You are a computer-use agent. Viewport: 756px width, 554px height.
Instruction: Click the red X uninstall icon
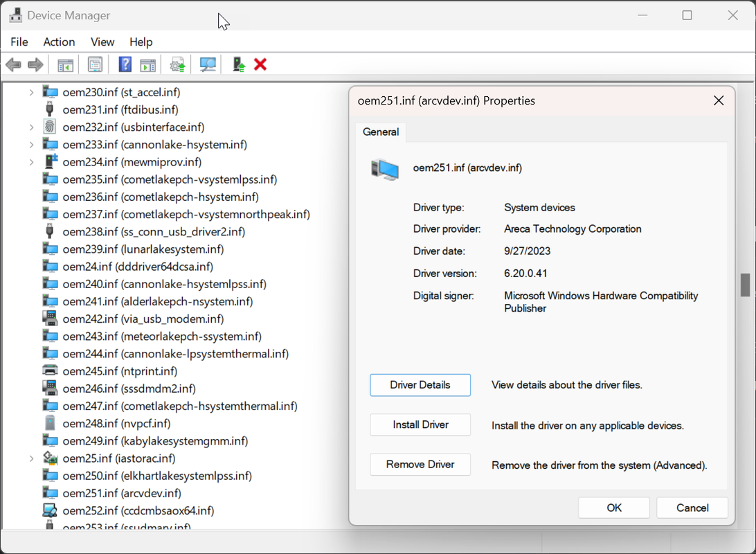260,64
